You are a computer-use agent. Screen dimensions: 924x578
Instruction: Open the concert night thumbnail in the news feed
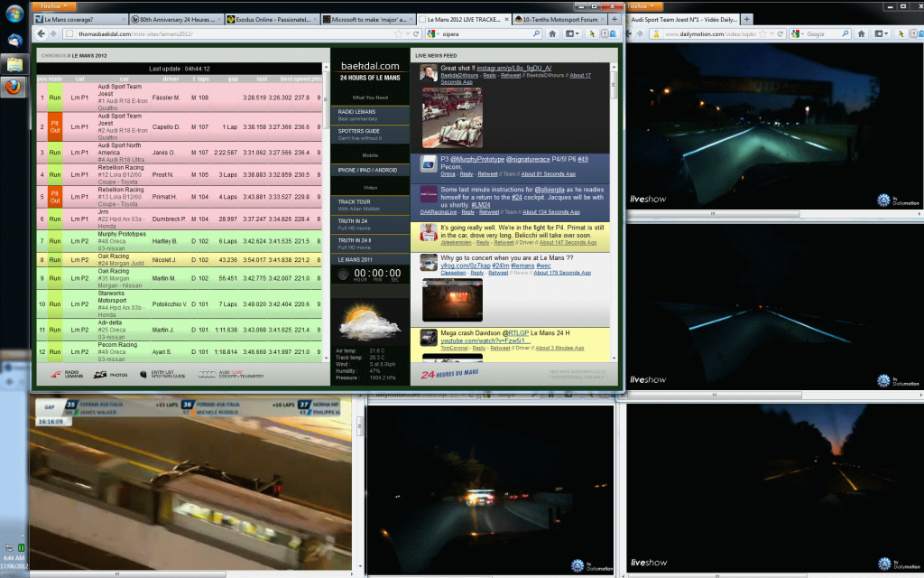[453, 300]
